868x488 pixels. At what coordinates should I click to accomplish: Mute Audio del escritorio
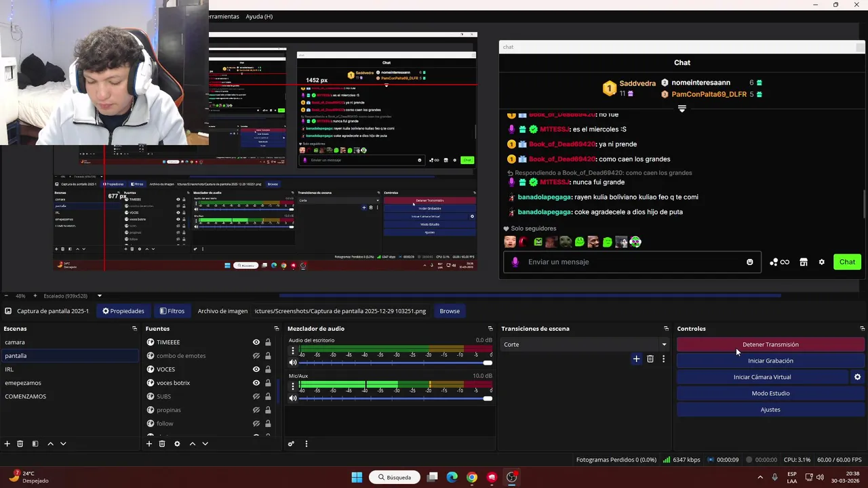[293, 363]
